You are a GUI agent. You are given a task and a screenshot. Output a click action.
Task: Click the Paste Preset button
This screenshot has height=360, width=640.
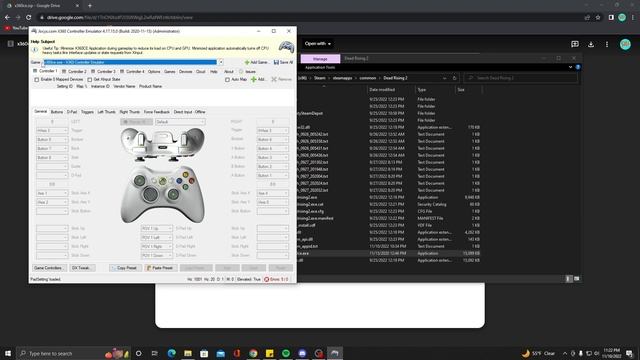[x=161, y=268]
